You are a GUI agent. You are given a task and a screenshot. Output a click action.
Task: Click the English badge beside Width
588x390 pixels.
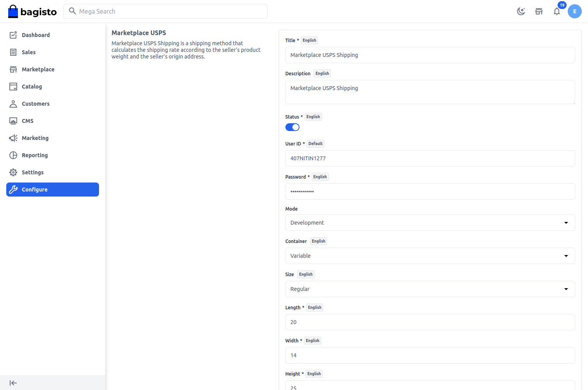tap(312, 340)
